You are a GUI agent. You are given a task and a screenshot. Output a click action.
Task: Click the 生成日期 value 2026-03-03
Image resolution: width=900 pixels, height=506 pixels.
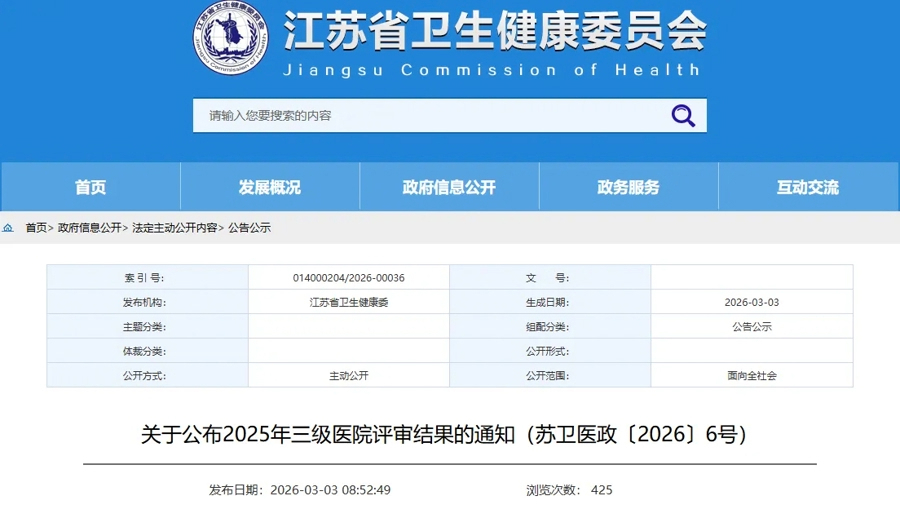pos(751,302)
